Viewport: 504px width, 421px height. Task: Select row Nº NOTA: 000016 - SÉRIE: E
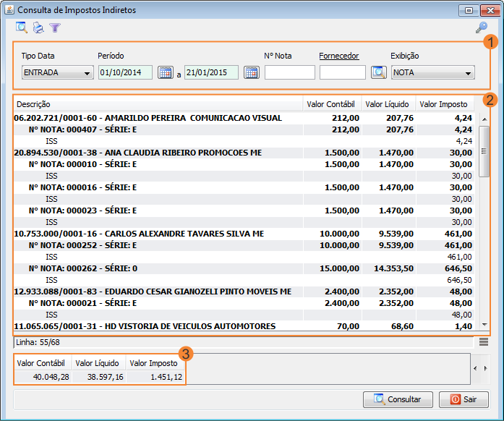[244, 187]
